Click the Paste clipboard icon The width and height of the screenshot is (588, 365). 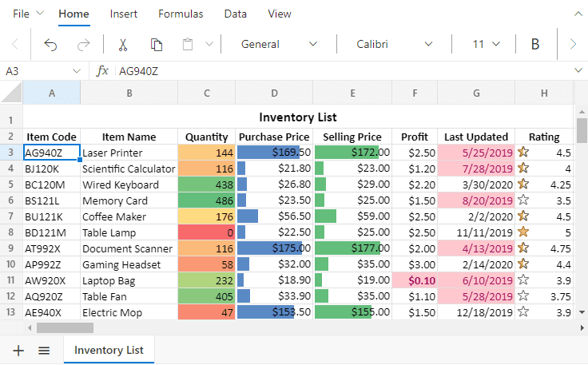point(188,45)
